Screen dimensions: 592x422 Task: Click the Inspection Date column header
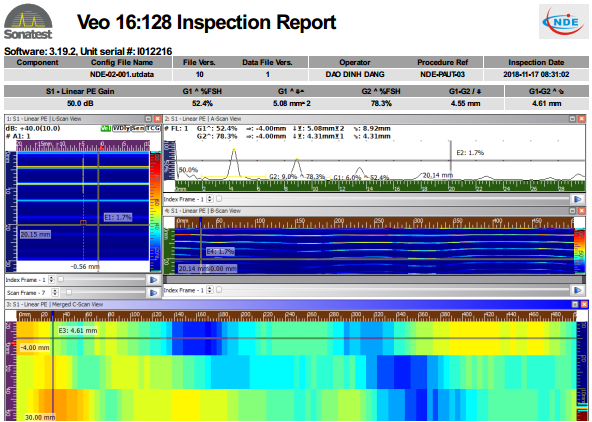(536, 62)
